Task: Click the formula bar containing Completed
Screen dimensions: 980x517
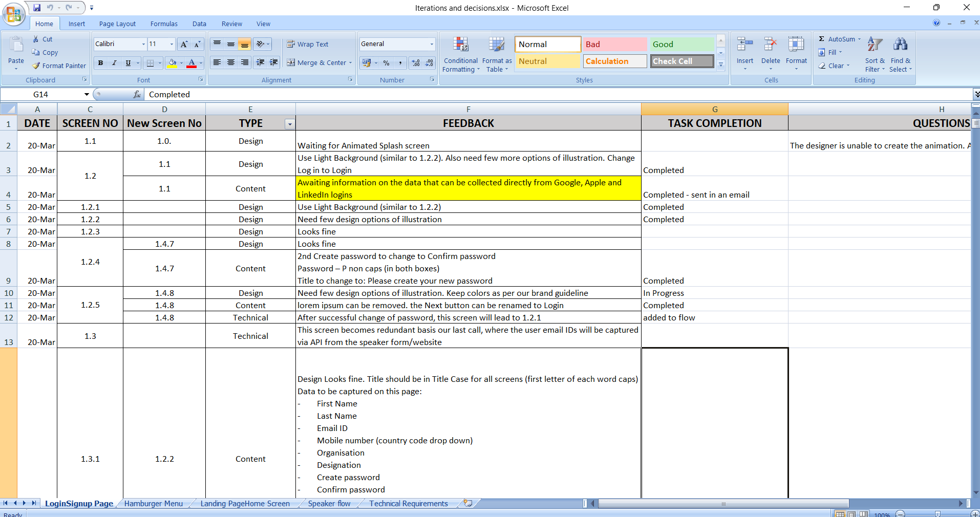Action: (559, 94)
